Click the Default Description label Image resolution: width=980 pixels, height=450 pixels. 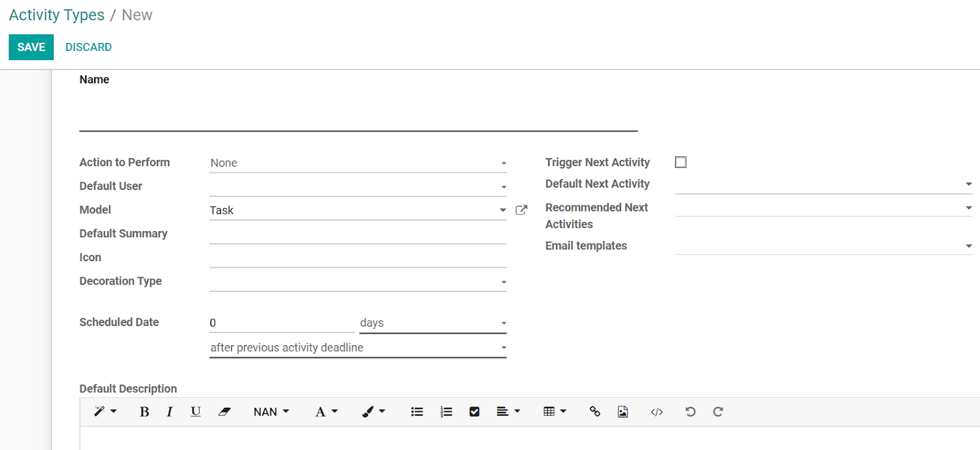click(128, 389)
